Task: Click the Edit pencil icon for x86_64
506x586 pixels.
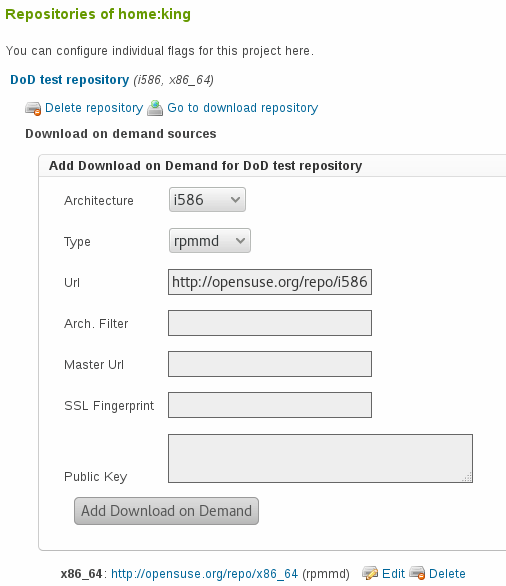Action: [x=370, y=573]
